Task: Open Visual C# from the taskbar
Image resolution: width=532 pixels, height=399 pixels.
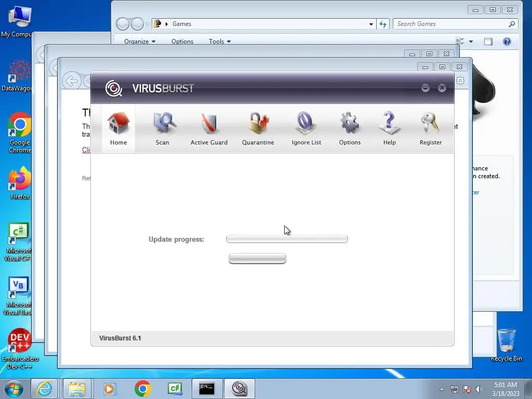Action: (175, 389)
